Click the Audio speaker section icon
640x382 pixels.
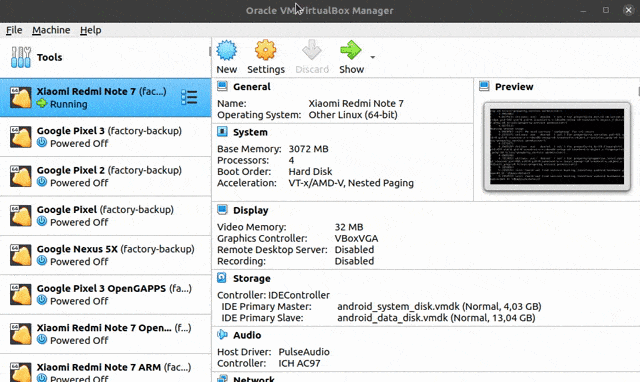222,335
